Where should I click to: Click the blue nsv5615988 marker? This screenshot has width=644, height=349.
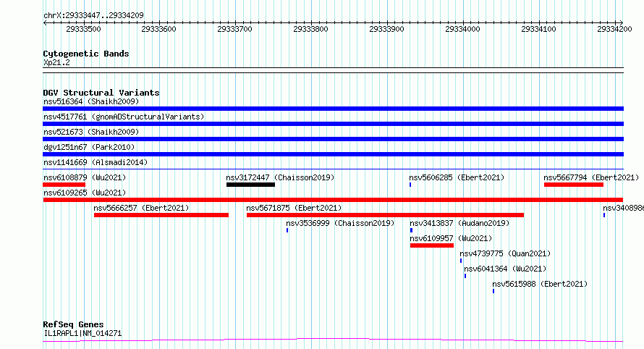coord(493,291)
